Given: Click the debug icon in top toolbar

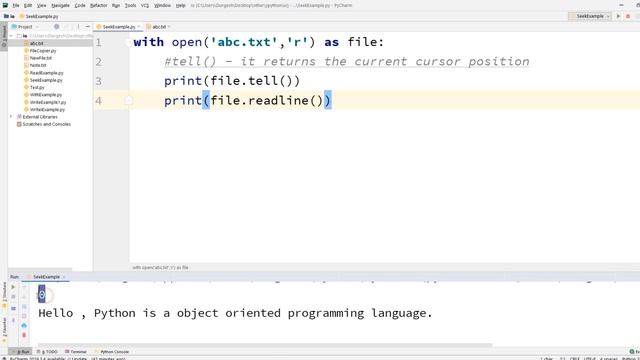Looking at the screenshot, I should click(628, 16).
